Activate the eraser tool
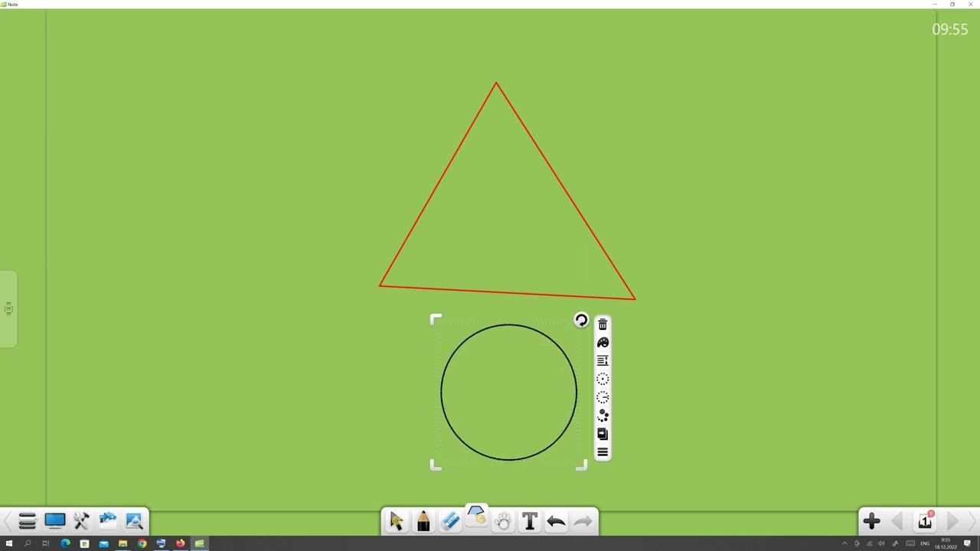Image resolution: width=980 pixels, height=551 pixels. 450,521
